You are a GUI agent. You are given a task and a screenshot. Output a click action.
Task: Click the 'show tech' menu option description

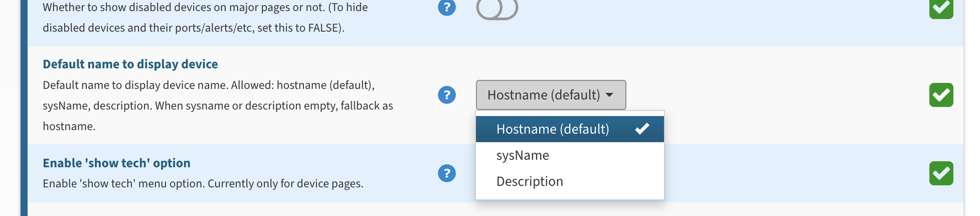(x=203, y=184)
